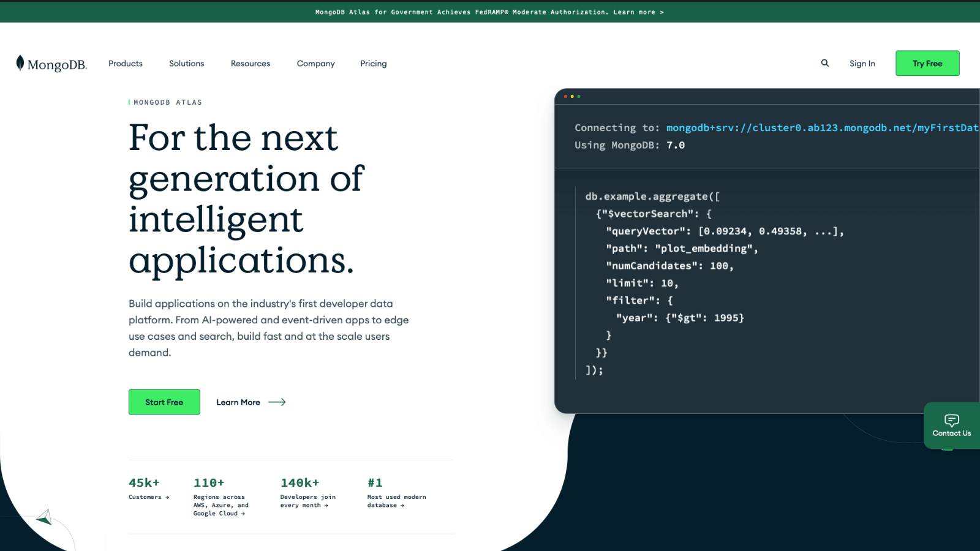This screenshot has height=551, width=980.
Task: Open the FedRAMP announcement banner Learn more
Action: point(639,12)
